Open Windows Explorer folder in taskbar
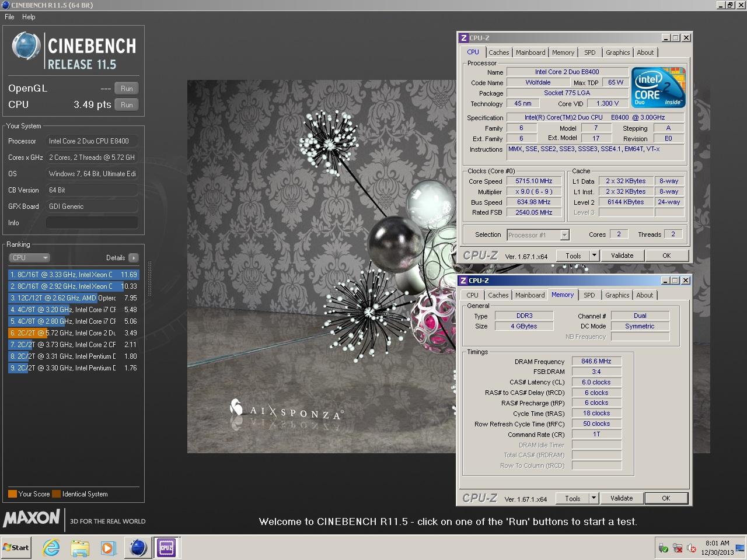Image resolution: width=747 pixels, height=560 pixels. tap(79, 548)
